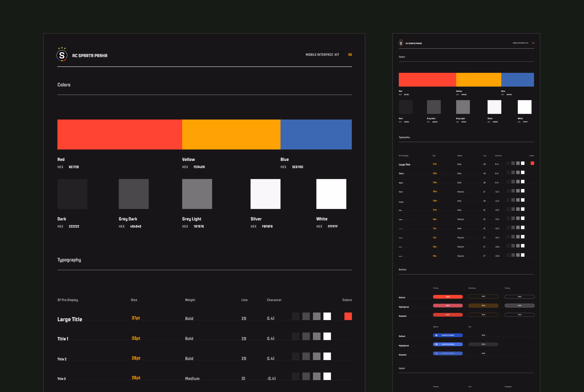Pick the large Silver square swatch
The width and height of the screenshot is (584, 392).
coord(265,194)
